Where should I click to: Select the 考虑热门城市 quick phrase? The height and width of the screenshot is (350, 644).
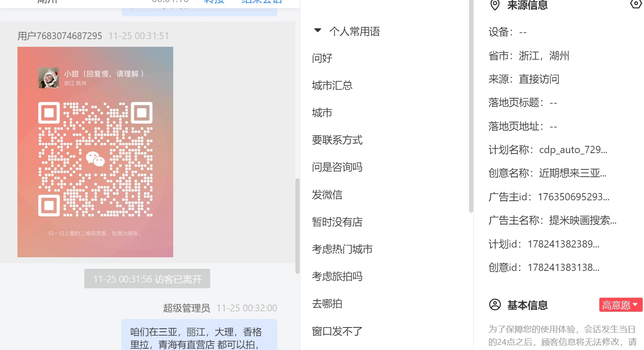click(x=342, y=249)
